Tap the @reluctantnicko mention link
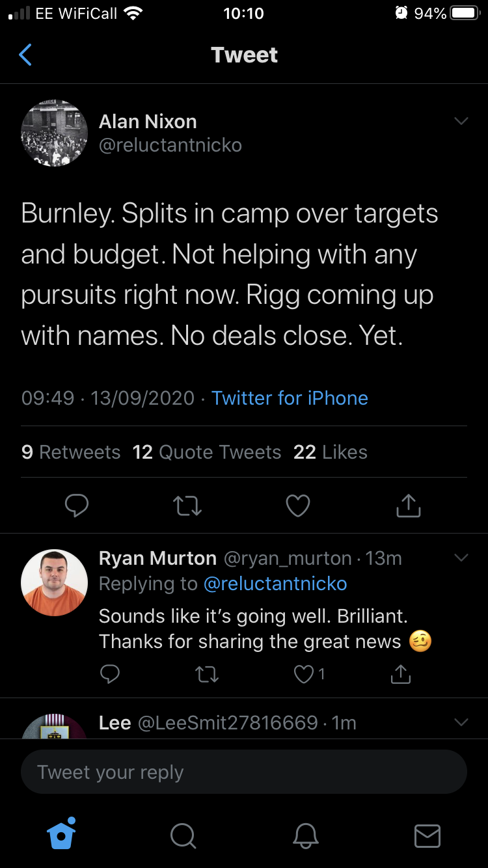 [x=275, y=584]
